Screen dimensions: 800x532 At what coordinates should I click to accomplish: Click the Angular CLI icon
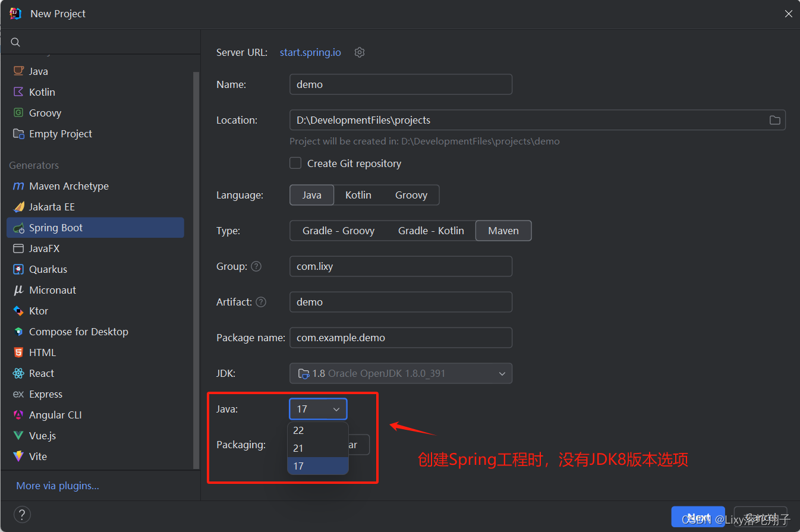(x=18, y=415)
